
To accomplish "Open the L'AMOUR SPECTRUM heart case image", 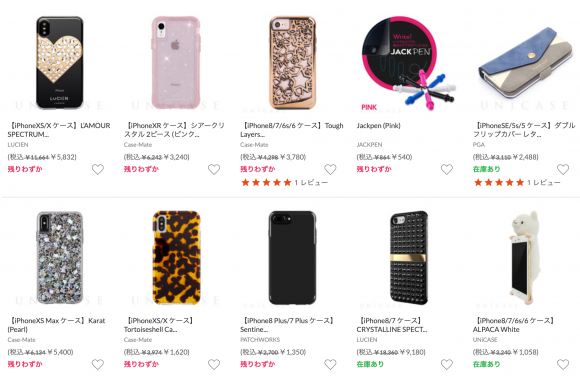I will coord(59,62).
